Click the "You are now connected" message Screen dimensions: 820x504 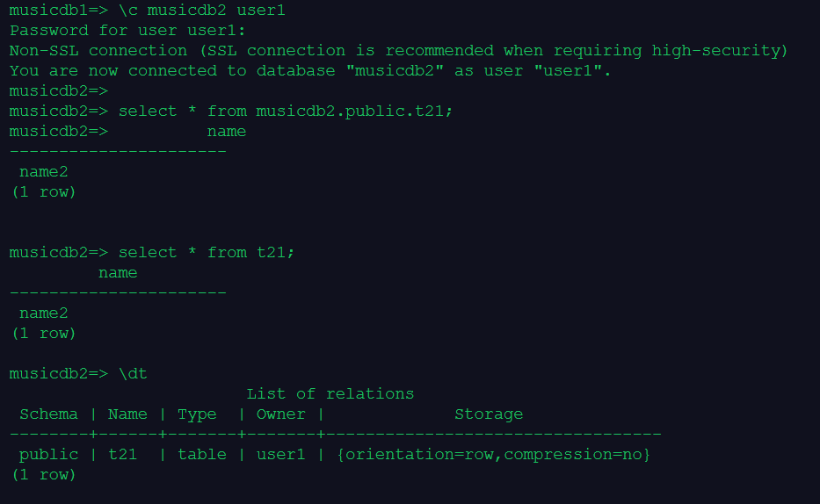coord(310,71)
